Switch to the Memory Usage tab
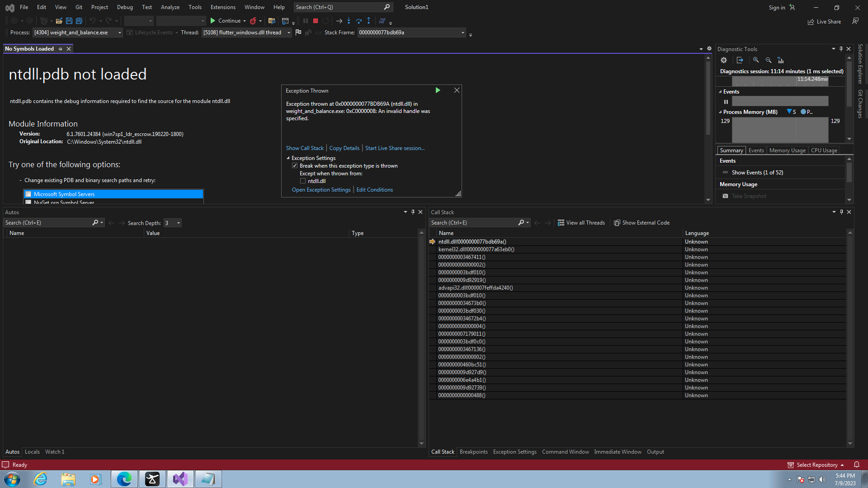The image size is (868, 488). [x=787, y=150]
